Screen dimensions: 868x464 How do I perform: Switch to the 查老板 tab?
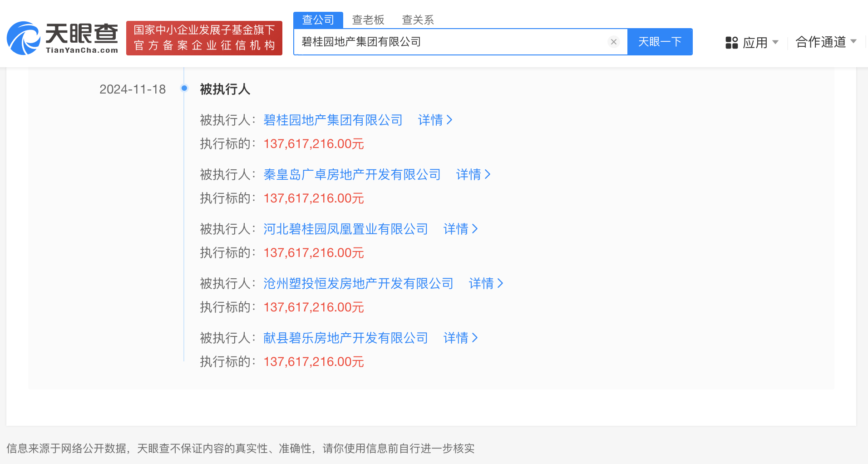click(368, 20)
